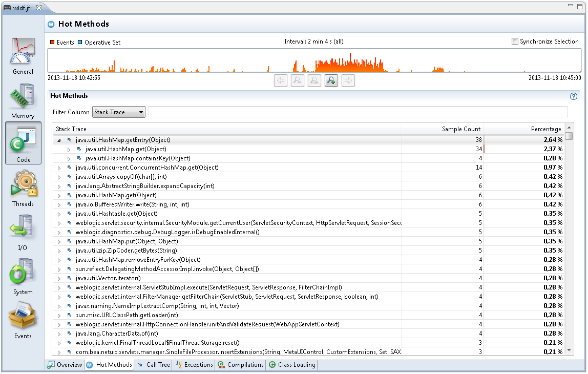Click the filter text input field
Image resolution: width=588 pixels, height=374 pixels.
click(x=358, y=112)
